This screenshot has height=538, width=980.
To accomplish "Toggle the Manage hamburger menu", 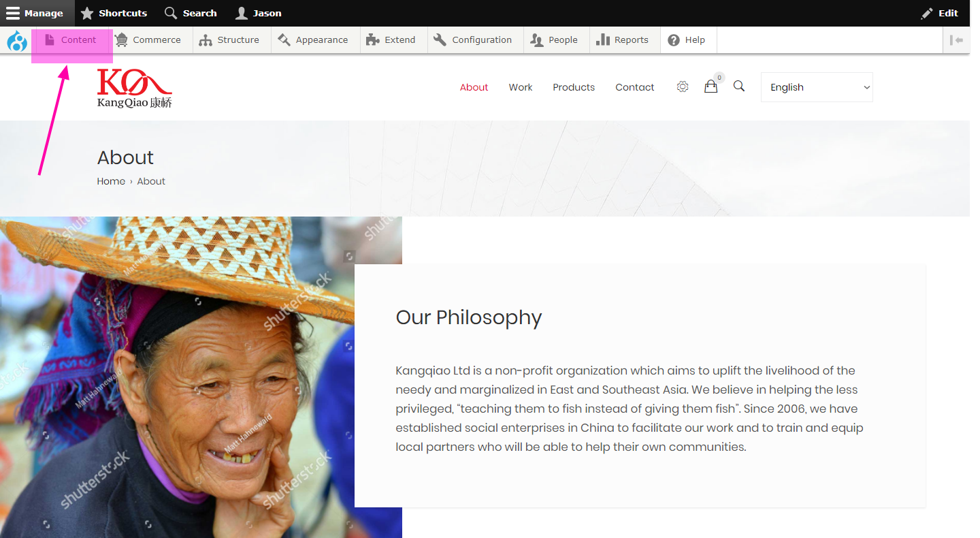I will click(x=35, y=13).
